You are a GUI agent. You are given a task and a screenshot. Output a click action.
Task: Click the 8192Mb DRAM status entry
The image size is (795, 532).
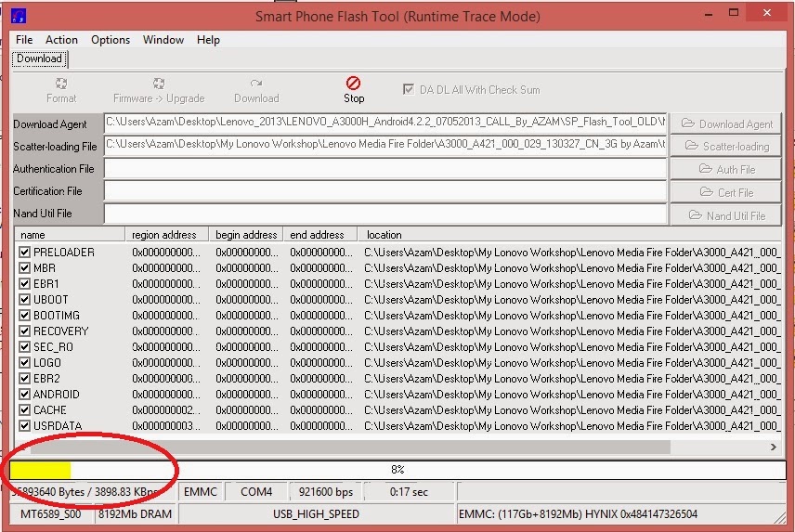[135, 514]
